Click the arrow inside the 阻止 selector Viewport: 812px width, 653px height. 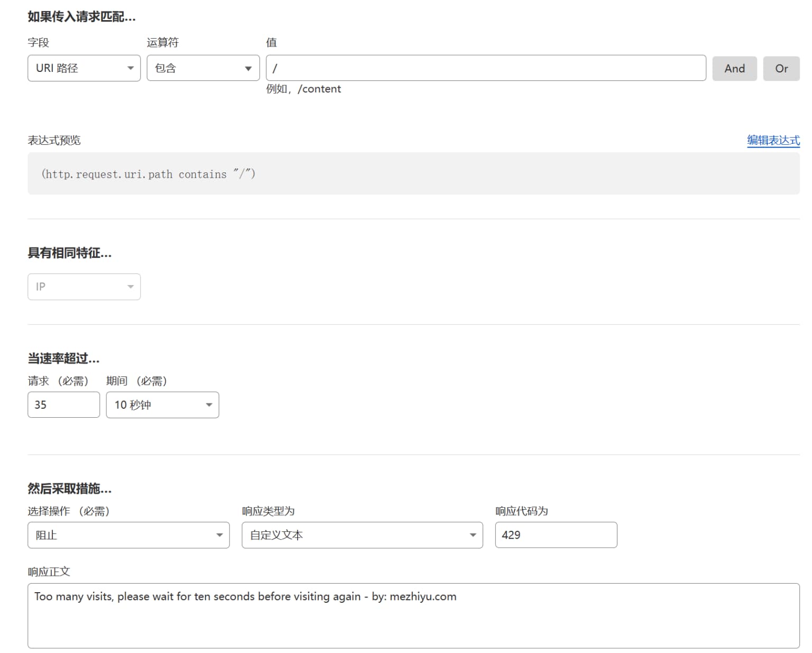[x=219, y=535]
